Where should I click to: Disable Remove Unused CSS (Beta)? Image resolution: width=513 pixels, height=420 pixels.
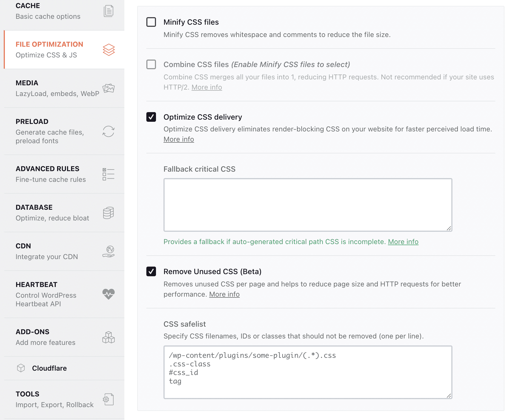(151, 271)
